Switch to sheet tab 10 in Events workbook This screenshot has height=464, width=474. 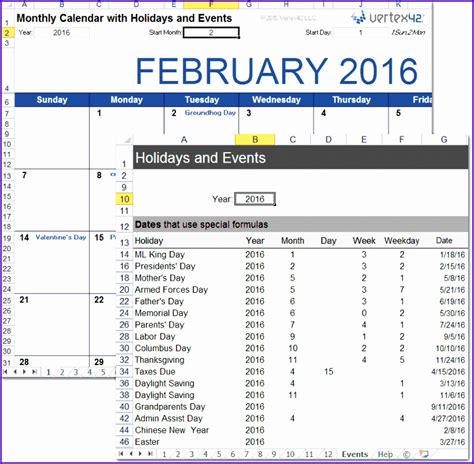coord(290,454)
